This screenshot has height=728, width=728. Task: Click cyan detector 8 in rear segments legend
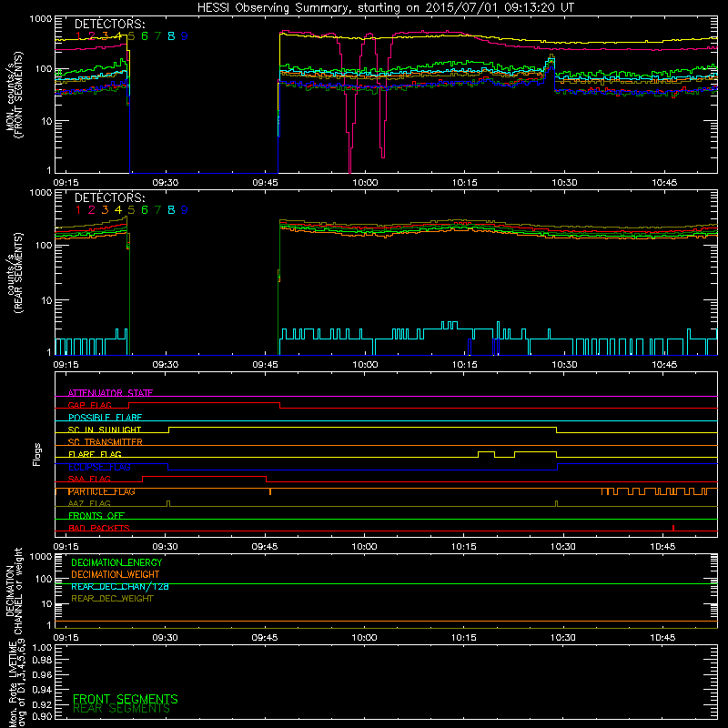point(171,210)
